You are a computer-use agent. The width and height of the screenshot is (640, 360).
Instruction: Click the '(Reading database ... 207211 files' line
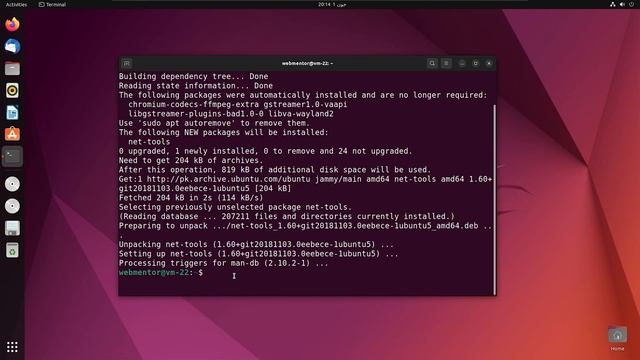point(287,217)
